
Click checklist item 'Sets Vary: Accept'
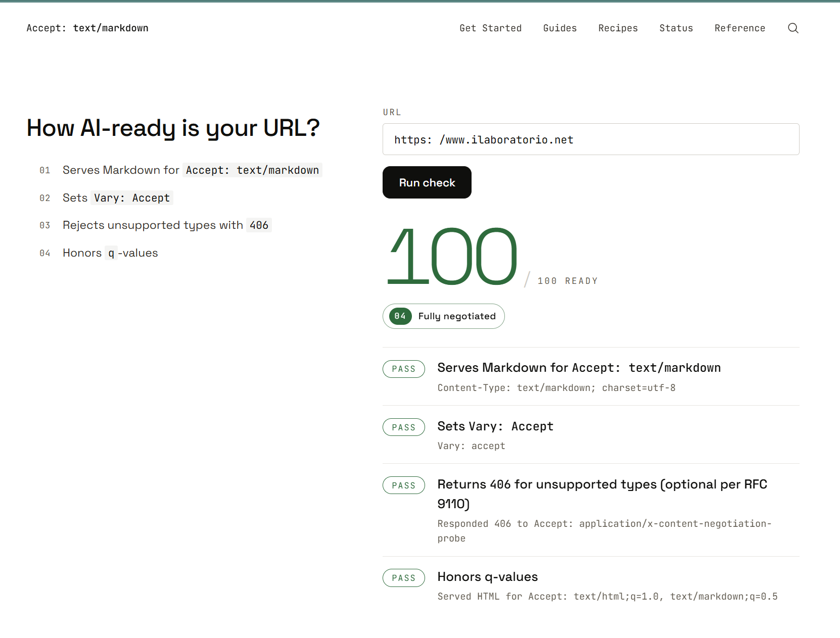tap(106, 198)
